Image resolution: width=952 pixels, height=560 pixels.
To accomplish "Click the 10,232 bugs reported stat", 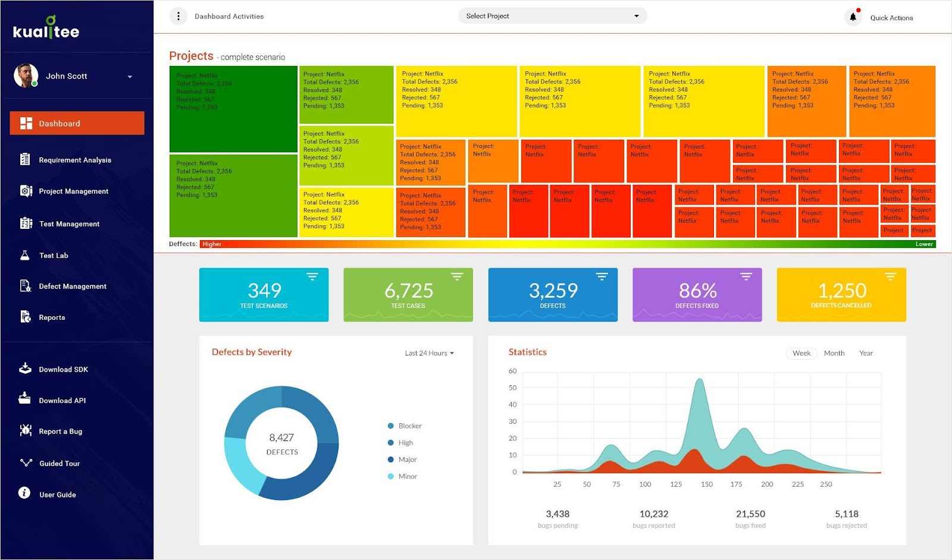I will coord(654,518).
